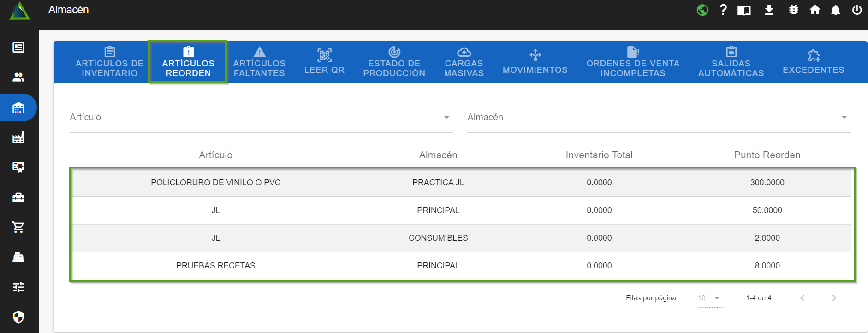Switch to Artículos Faltantes tab
868x333 pixels.
point(259,62)
